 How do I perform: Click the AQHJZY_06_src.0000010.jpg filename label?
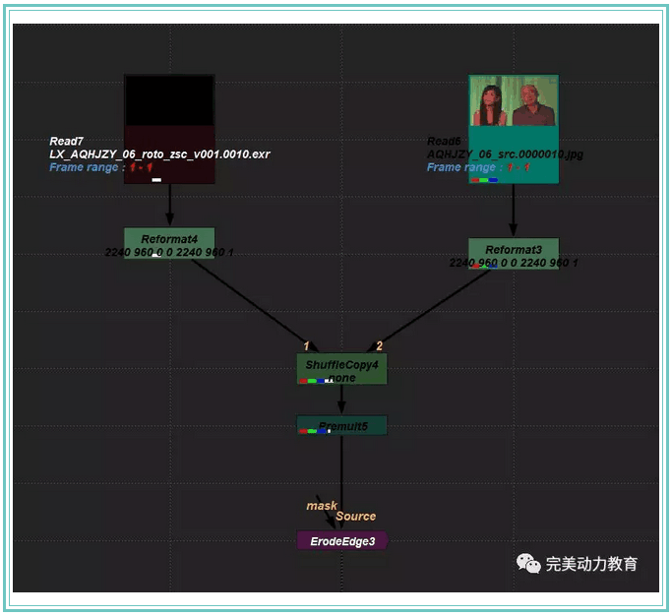pyautogui.click(x=505, y=154)
